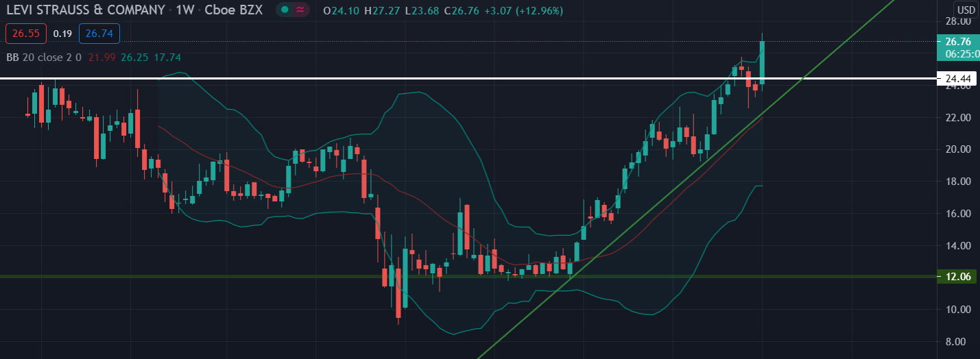Screen dimensions: 980x359
Task: Click the 17.74 Bollinger lower value
Action: tap(167, 58)
